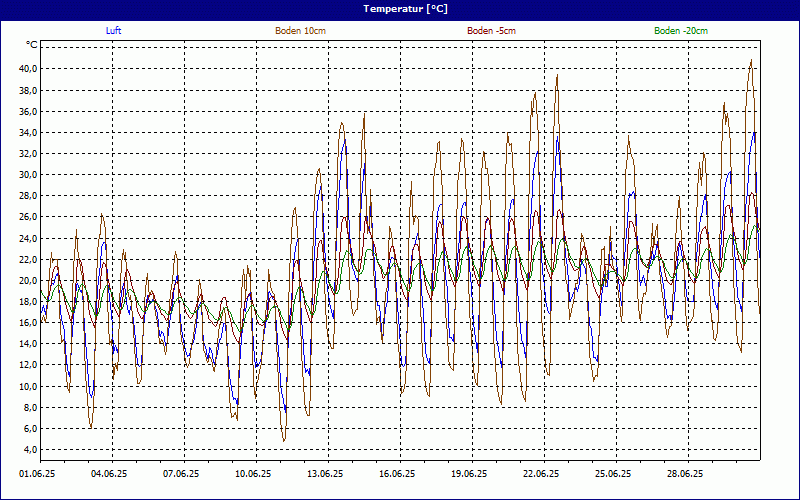The height and width of the screenshot is (500, 800).
Task: Pick the 13.06.25 date label
Action: [x=325, y=474]
